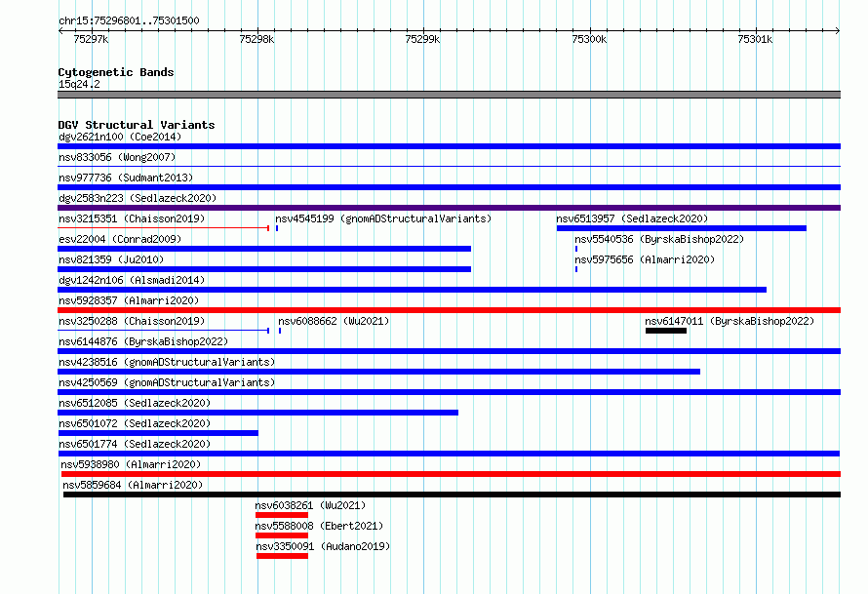Viewport: 868px width, 594px height.
Task: Click the red bar under nsv5588008
Action: click(282, 535)
